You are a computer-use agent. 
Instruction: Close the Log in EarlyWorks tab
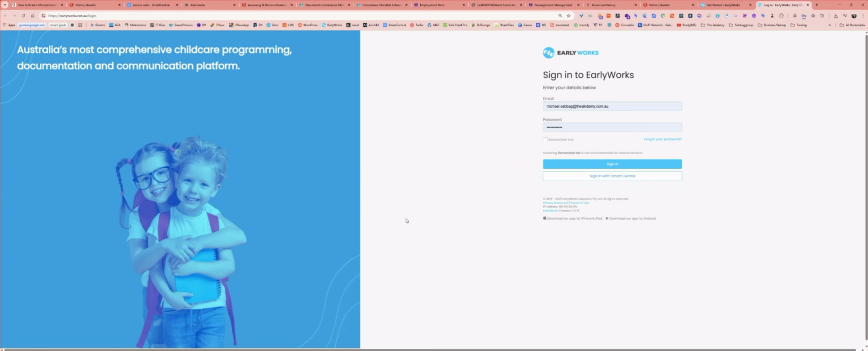(808, 5)
